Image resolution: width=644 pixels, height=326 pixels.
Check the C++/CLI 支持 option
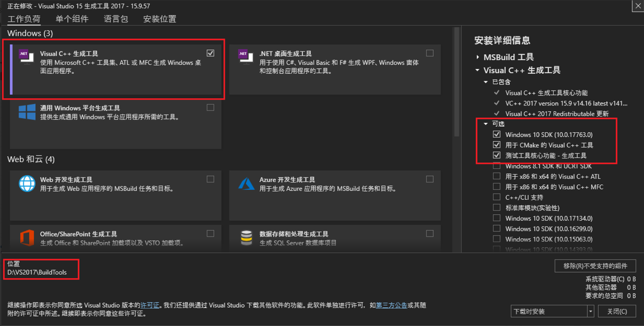[496, 197]
